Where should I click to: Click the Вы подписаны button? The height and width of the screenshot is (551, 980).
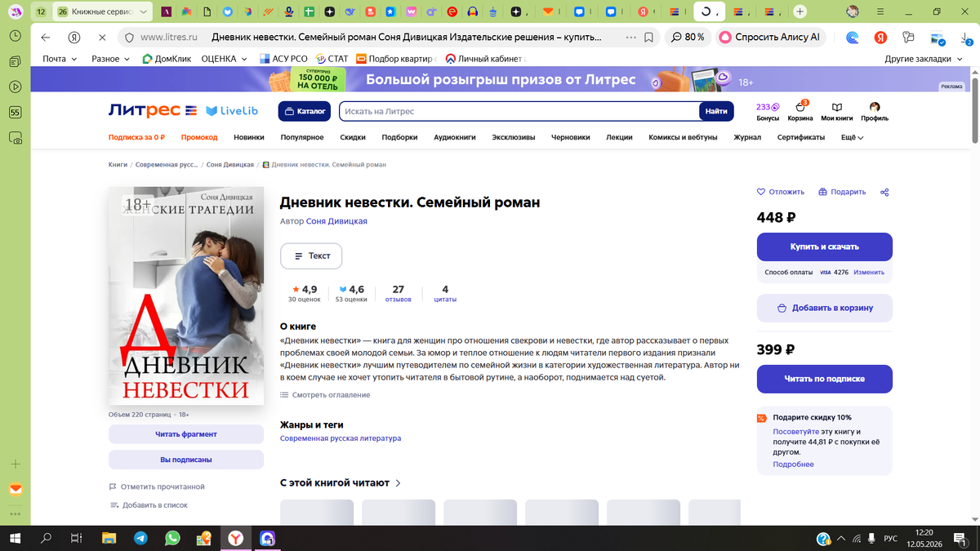pyautogui.click(x=186, y=460)
